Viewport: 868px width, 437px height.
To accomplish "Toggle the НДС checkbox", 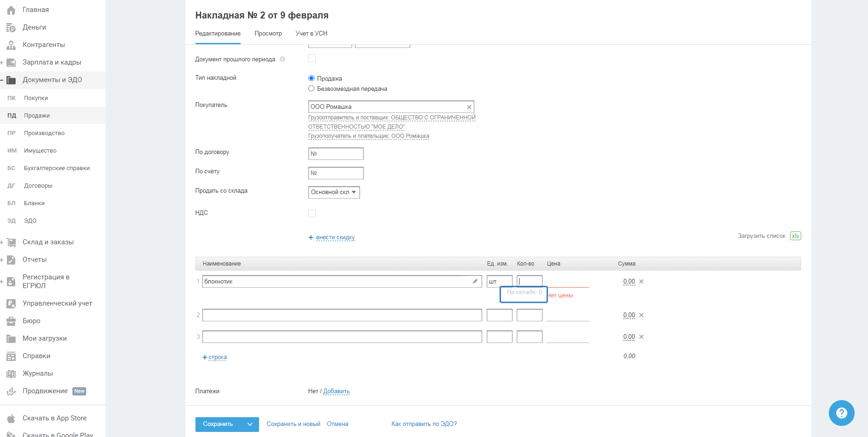I will pyautogui.click(x=312, y=213).
